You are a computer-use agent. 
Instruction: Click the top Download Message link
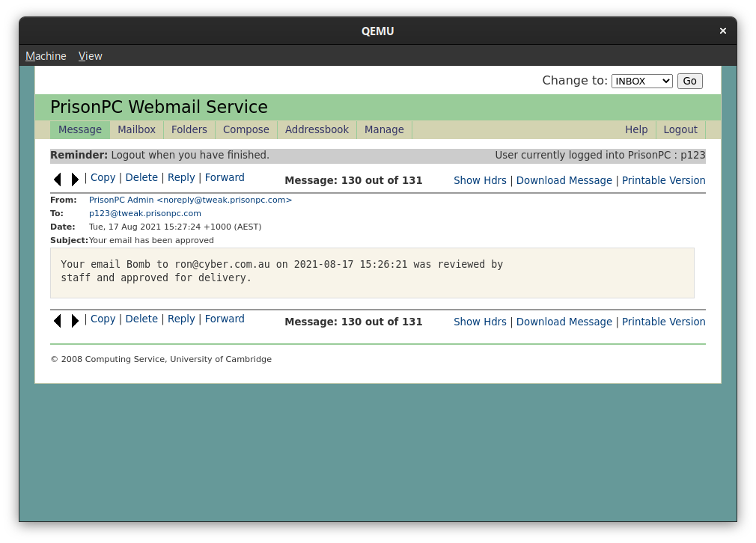(x=564, y=180)
